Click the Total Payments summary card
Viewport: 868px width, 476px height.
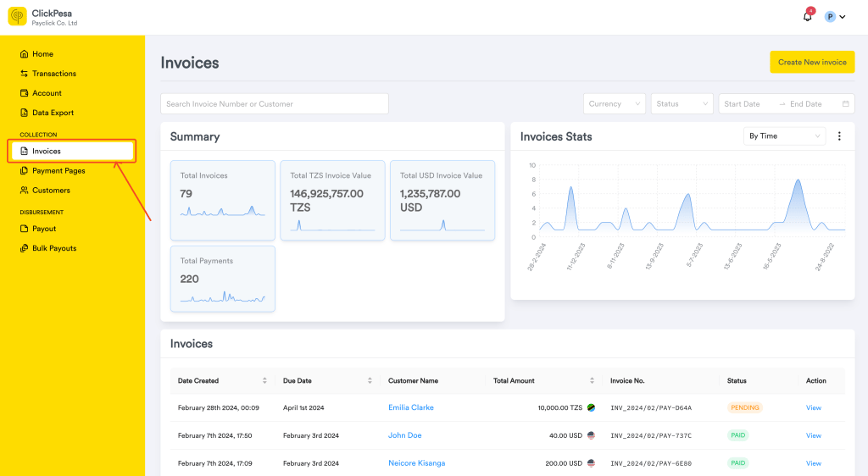pos(223,279)
